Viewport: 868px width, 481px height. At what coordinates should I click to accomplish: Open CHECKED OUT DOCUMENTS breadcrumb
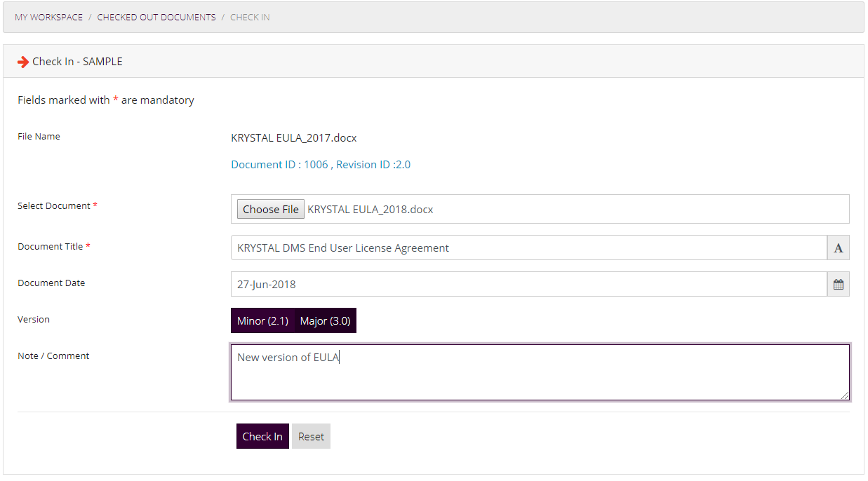pyautogui.click(x=156, y=17)
